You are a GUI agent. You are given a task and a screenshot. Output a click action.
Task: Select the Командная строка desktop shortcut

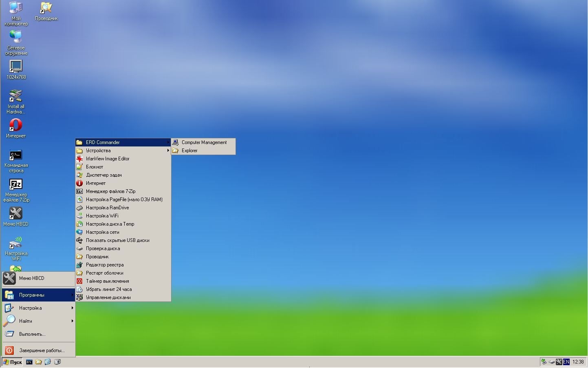click(16, 161)
